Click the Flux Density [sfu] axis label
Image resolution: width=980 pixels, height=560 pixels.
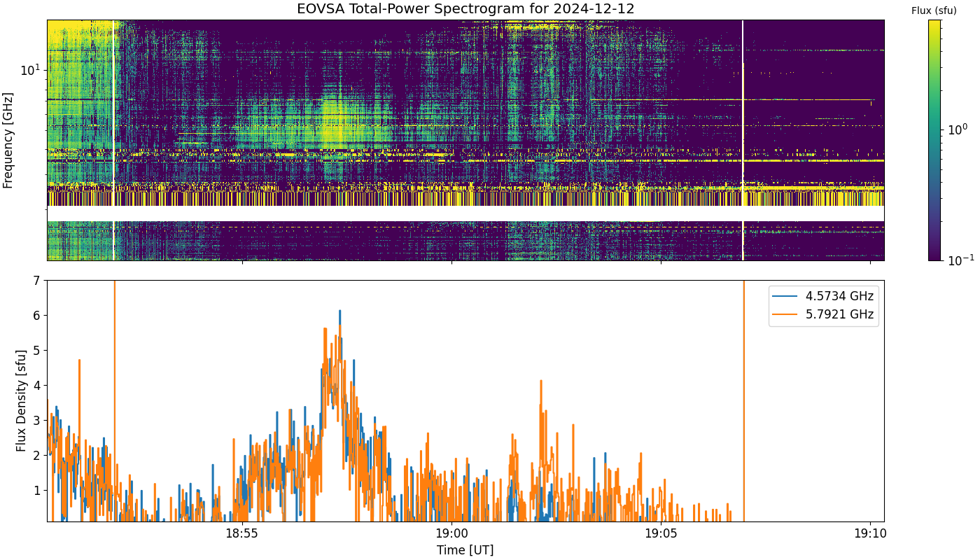(x=21, y=401)
